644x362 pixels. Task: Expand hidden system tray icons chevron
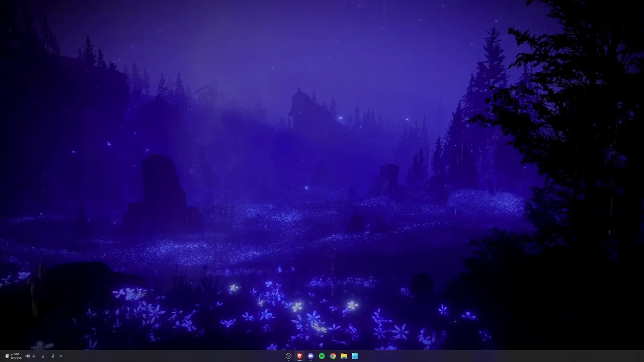61,356
